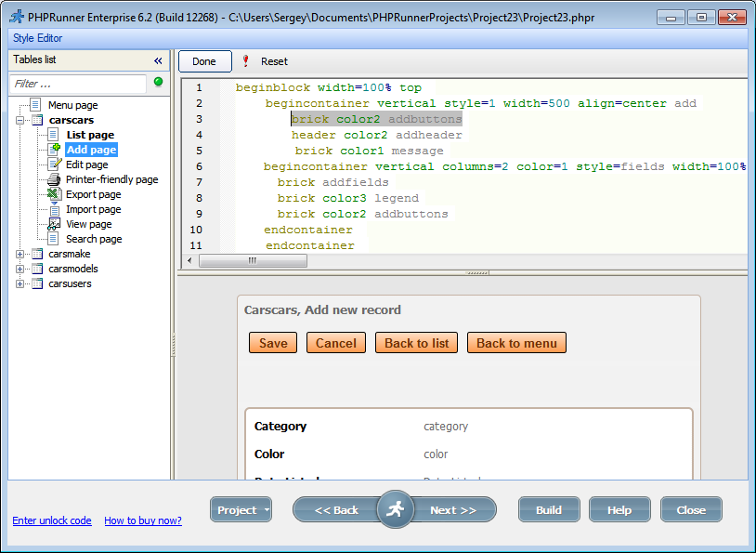Click the carsmake table icon
Viewport: 756px width, 553px height.
pyautogui.click(x=37, y=254)
